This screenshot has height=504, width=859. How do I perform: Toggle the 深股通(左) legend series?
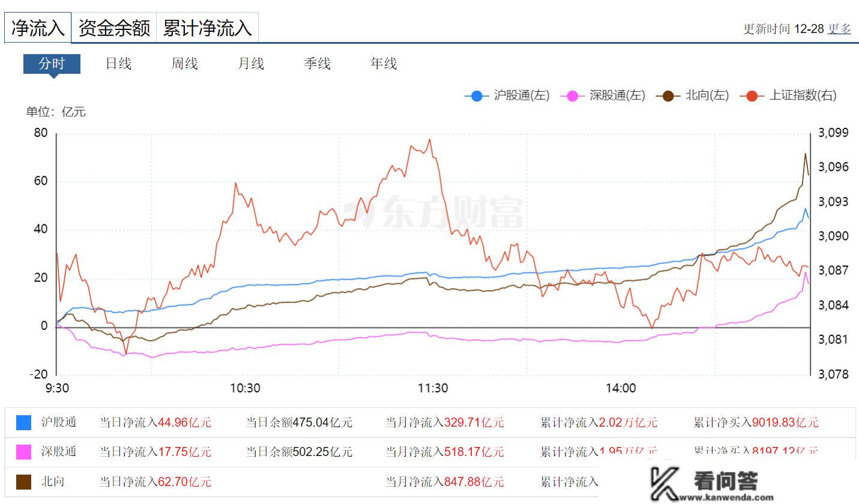click(603, 95)
